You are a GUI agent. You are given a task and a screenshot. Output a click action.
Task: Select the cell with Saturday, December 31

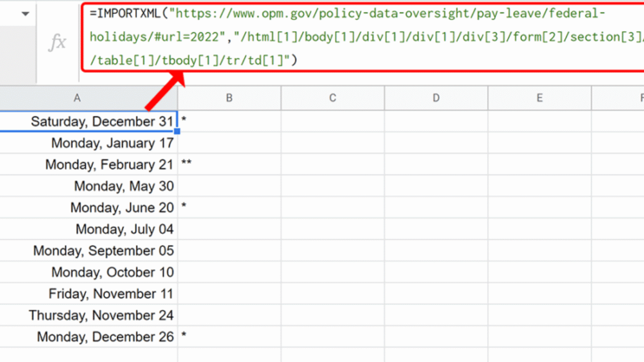point(102,121)
